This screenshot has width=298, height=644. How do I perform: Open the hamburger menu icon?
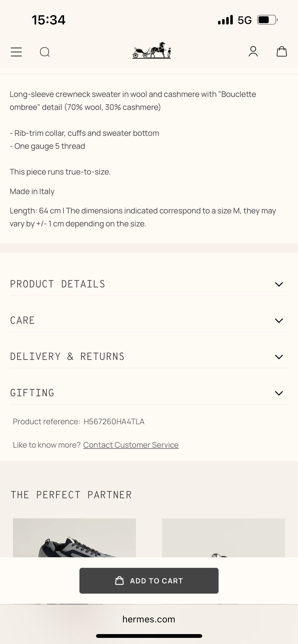point(16,52)
